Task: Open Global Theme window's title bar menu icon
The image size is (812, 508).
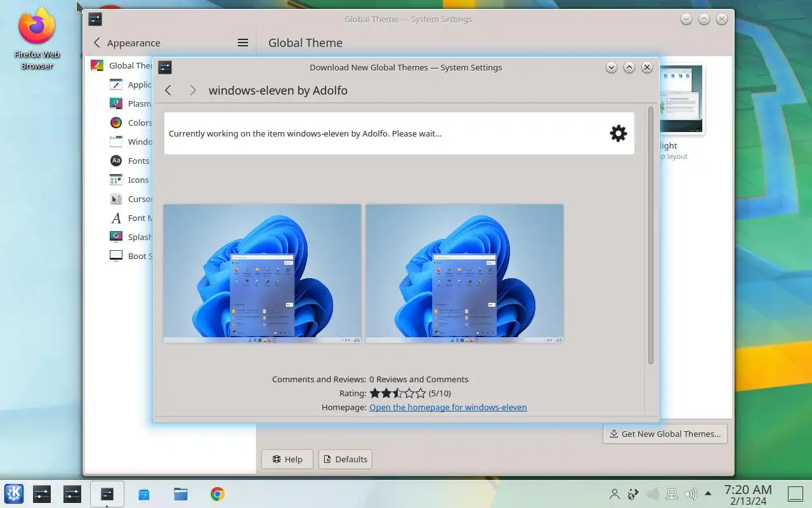Action: (x=95, y=19)
